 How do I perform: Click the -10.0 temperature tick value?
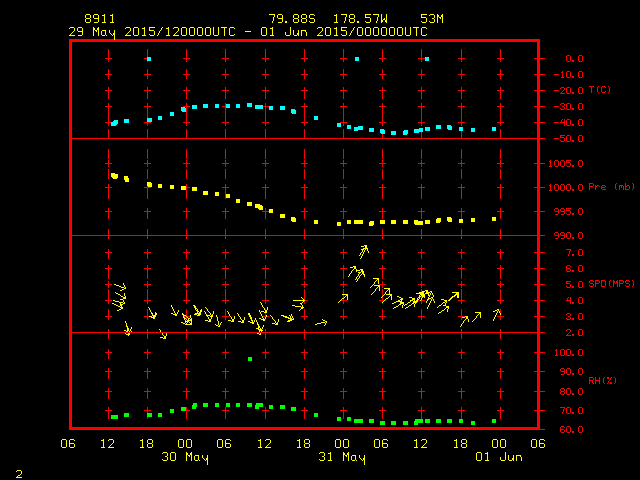569,75
